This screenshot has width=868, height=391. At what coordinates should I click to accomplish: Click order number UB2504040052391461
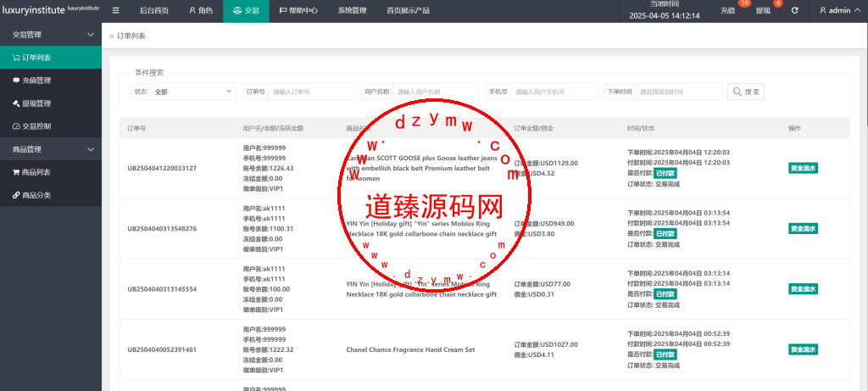pos(162,349)
